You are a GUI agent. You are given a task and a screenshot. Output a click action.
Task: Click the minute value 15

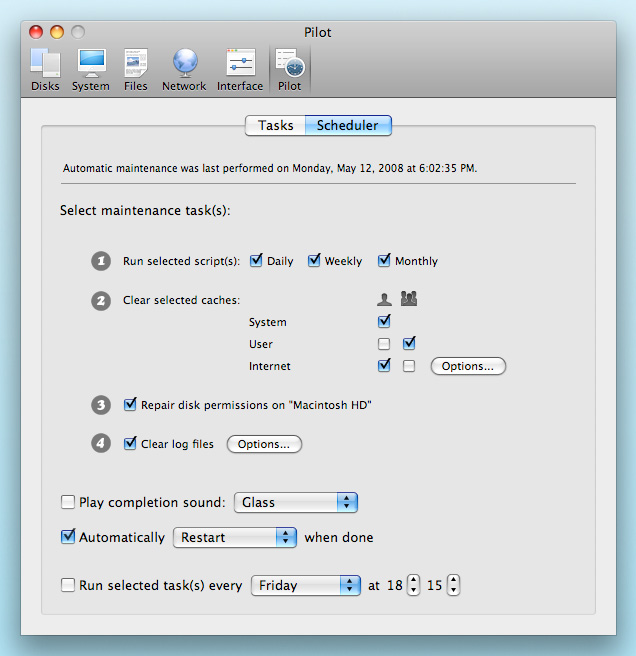click(x=434, y=585)
